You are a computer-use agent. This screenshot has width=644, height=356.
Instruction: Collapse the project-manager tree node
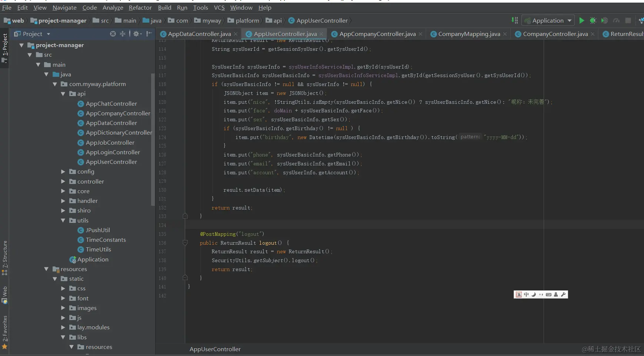21,45
